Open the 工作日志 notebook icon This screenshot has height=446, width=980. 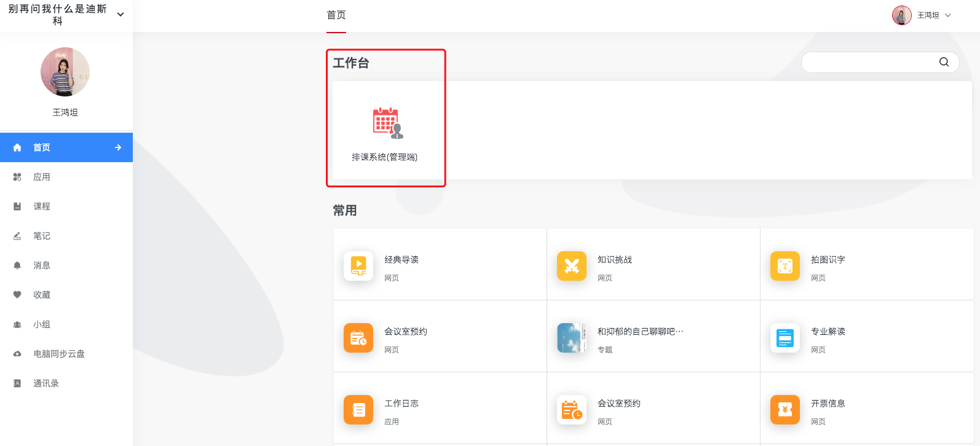(358, 410)
